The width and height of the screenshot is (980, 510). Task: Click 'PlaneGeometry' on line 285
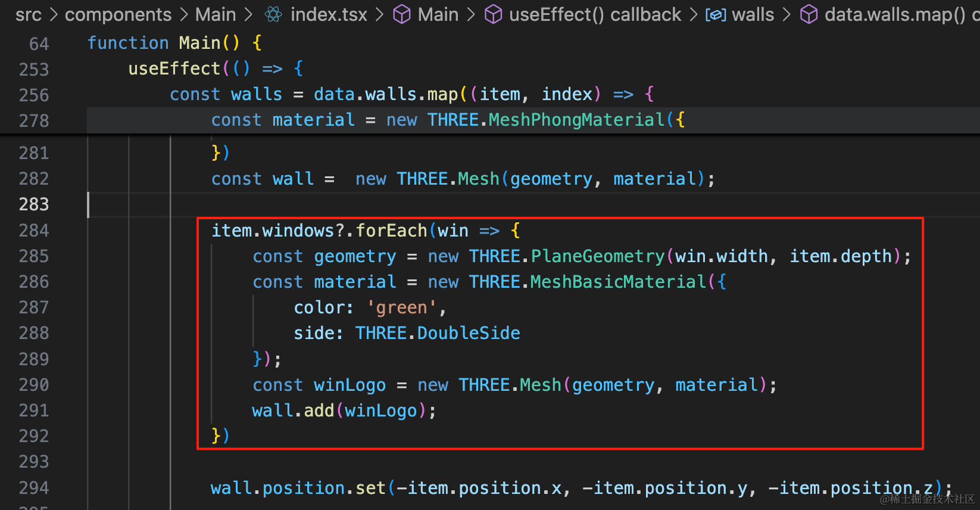pyautogui.click(x=598, y=256)
